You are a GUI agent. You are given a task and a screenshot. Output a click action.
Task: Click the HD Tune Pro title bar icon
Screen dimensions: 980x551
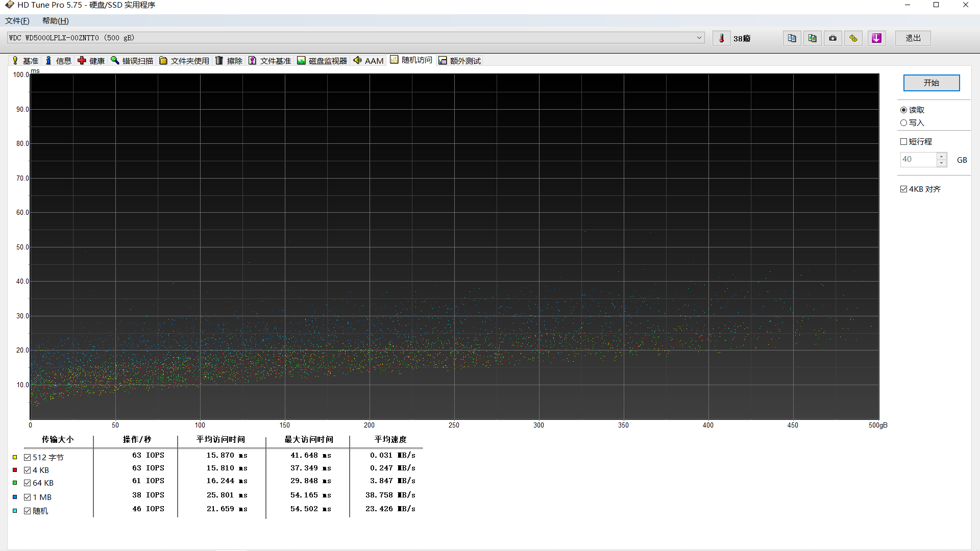pos(9,5)
